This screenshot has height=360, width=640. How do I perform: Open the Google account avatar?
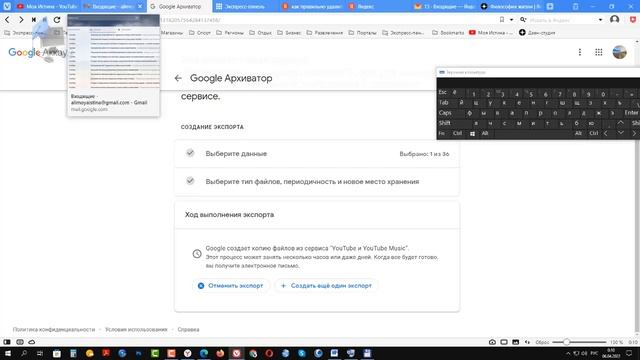point(619,52)
